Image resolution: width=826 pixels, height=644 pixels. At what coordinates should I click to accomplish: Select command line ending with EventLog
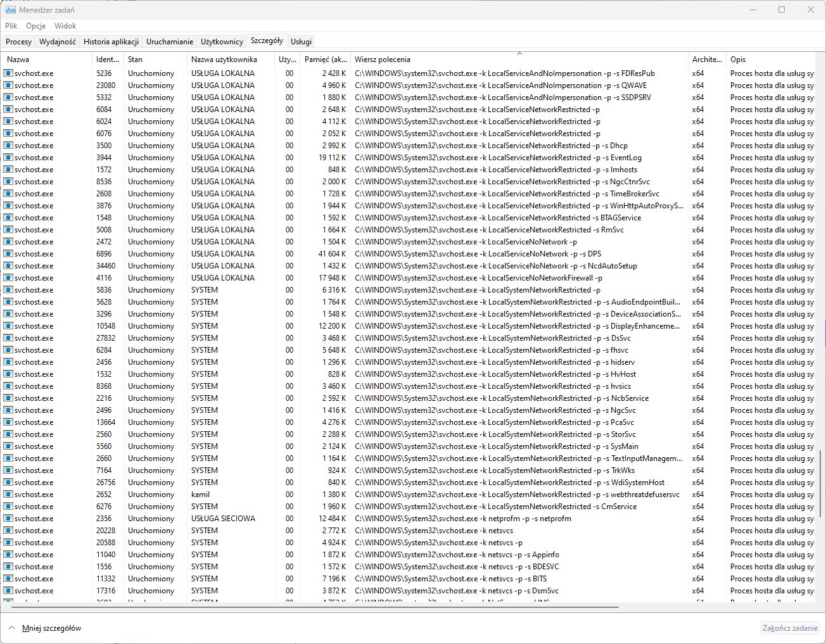498,158
